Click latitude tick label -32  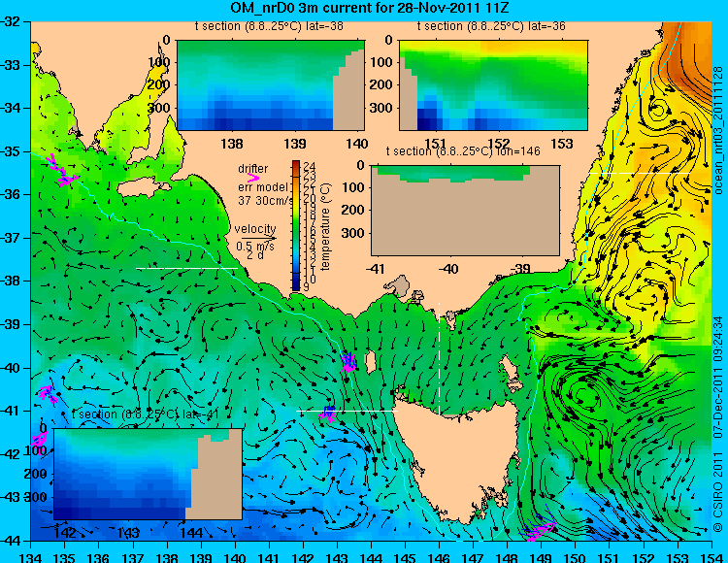[10, 21]
